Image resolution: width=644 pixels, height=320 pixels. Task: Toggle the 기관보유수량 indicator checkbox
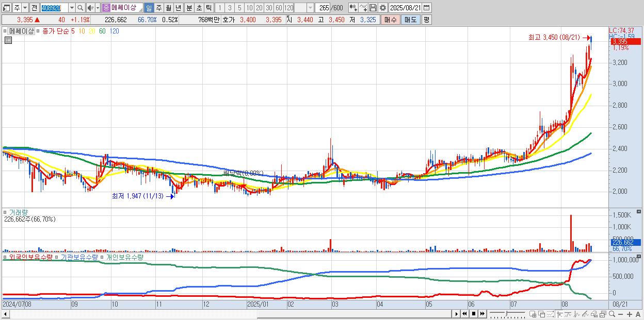[x=57, y=257]
